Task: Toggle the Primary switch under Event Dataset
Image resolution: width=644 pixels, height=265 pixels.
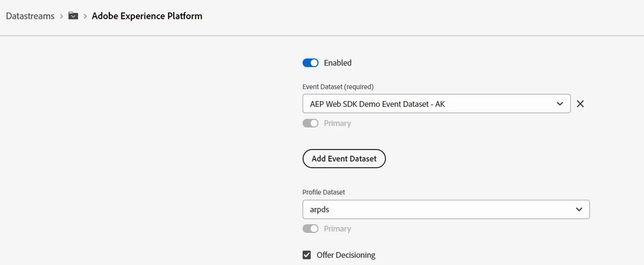Action: click(x=310, y=123)
